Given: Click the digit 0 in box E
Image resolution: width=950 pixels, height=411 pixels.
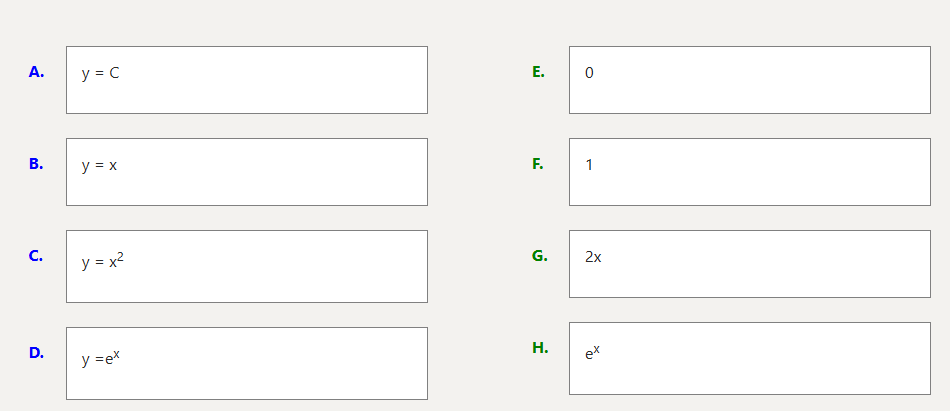Looking at the screenshot, I should click(589, 73).
